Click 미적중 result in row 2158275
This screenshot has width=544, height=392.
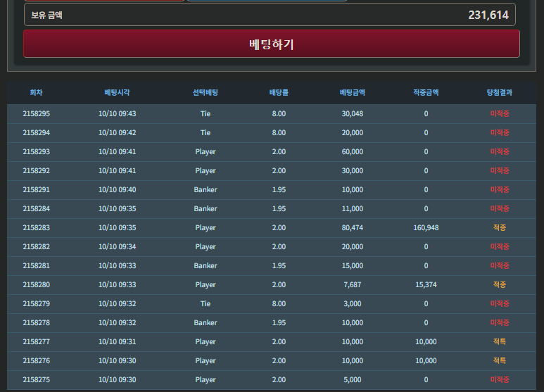pos(500,380)
